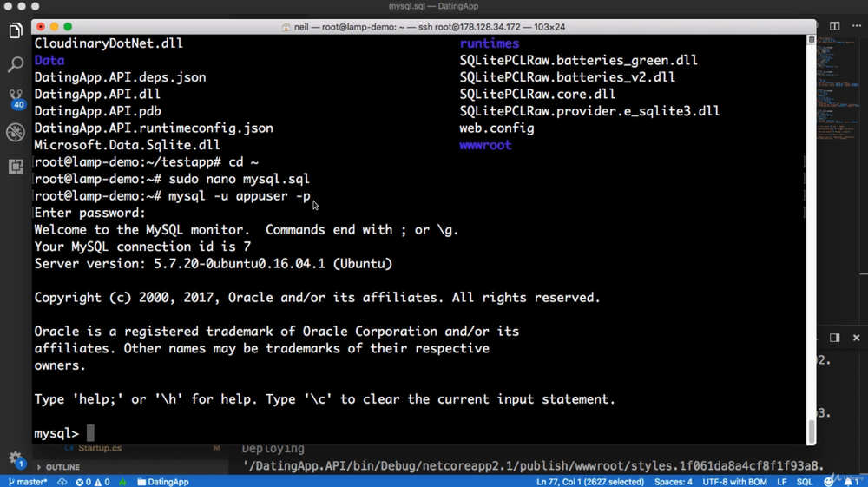Image resolution: width=868 pixels, height=487 pixels.
Task: Select encoding UTF-8 with BOM
Action: point(734,482)
